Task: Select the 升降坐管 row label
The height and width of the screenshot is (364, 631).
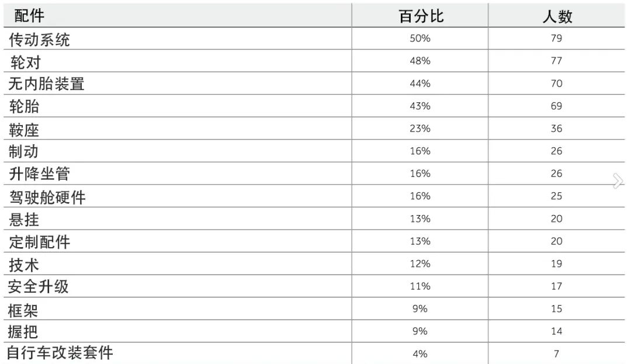Action: pyautogui.click(x=39, y=174)
